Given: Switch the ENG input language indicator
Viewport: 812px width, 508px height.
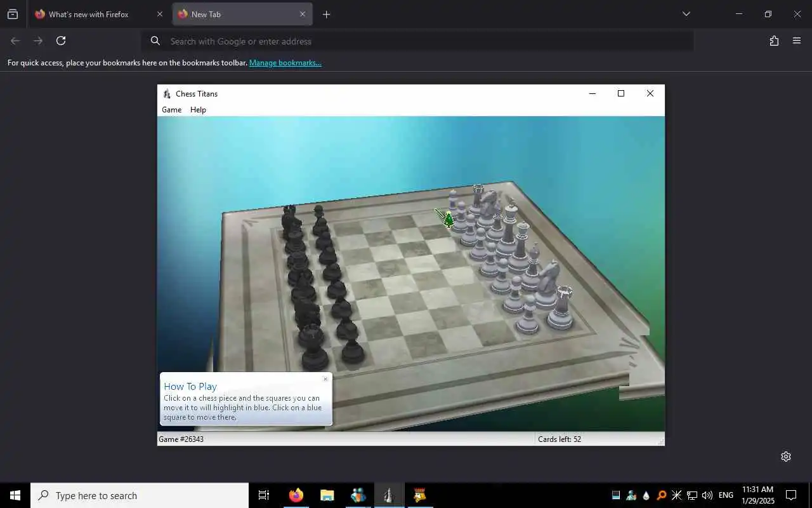Looking at the screenshot, I should (x=726, y=495).
